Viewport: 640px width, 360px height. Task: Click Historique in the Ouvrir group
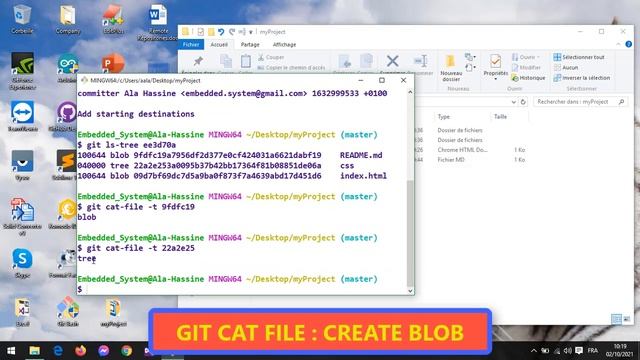point(528,78)
